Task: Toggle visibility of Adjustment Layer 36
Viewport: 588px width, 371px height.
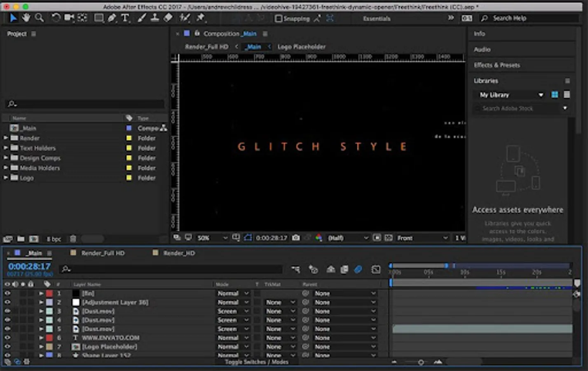Action: click(x=7, y=302)
